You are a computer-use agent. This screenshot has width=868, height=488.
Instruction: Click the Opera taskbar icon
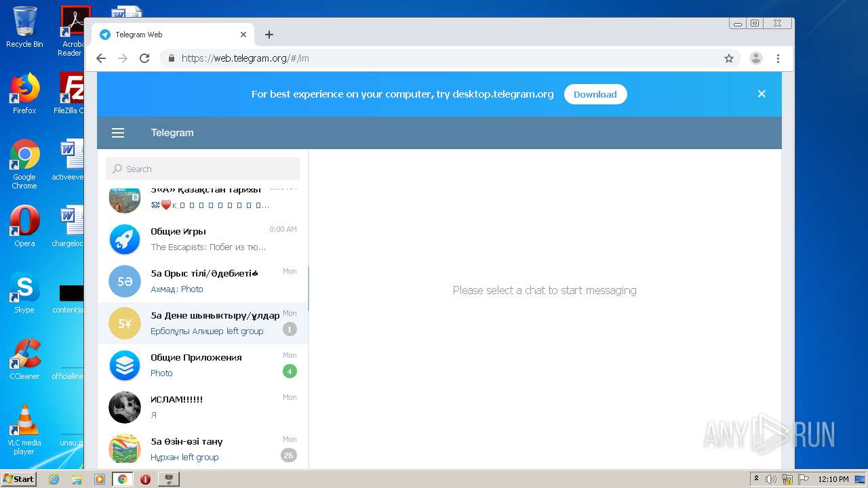tap(145, 479)
